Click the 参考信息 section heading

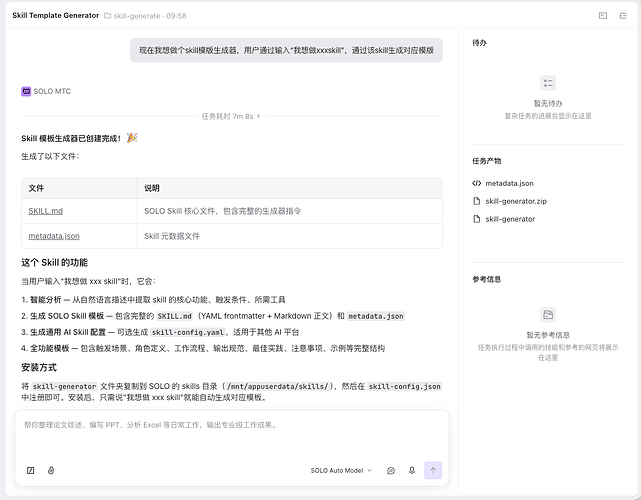486,279
